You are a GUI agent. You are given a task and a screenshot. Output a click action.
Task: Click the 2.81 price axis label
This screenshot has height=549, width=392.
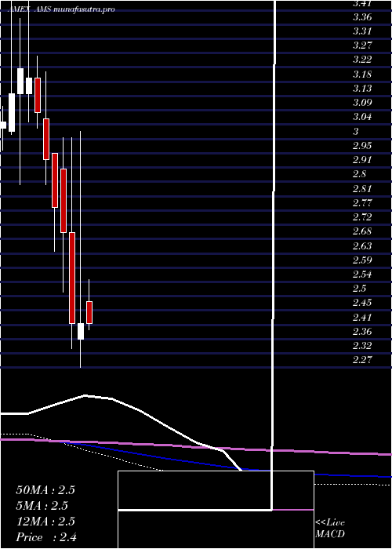[362, 189]
